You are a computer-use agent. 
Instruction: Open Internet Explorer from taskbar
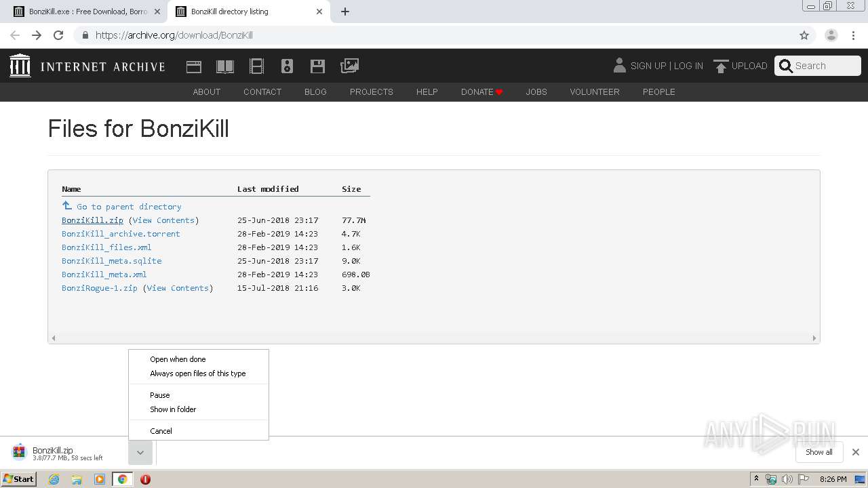point(54,479)
